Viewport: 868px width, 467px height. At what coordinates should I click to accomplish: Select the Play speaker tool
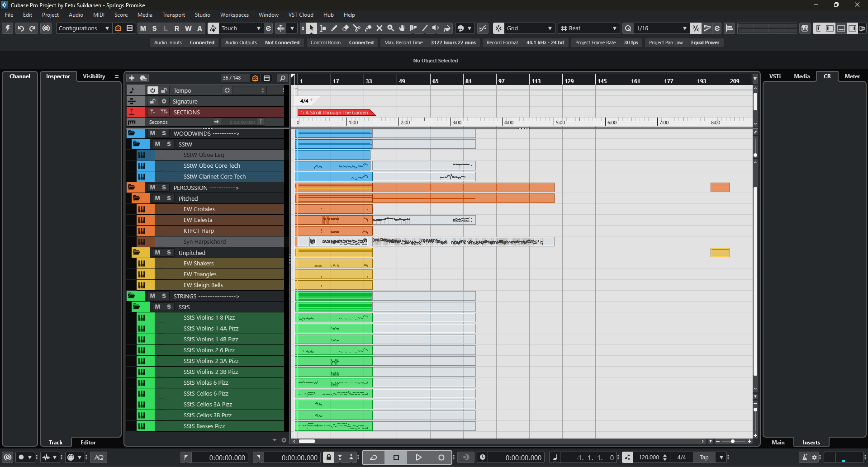[436, 28]
